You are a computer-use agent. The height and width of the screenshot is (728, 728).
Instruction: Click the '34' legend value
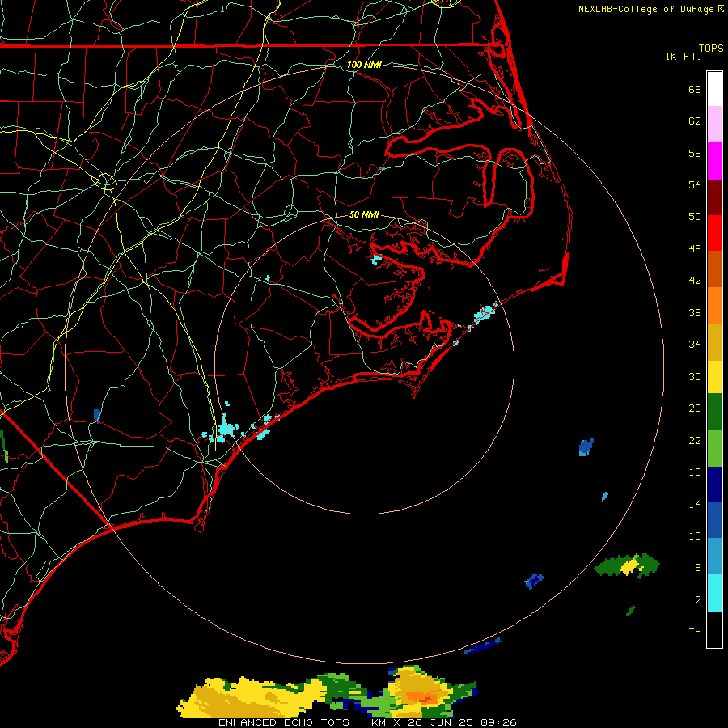pyautogui.click(x=695, y=345)
